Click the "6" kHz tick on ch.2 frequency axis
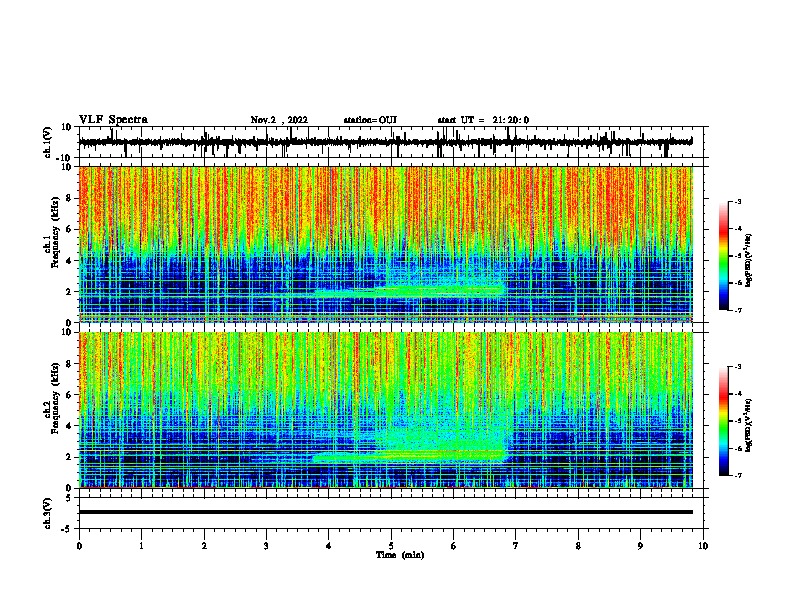The image size is (792, 612). pos(69,395)
